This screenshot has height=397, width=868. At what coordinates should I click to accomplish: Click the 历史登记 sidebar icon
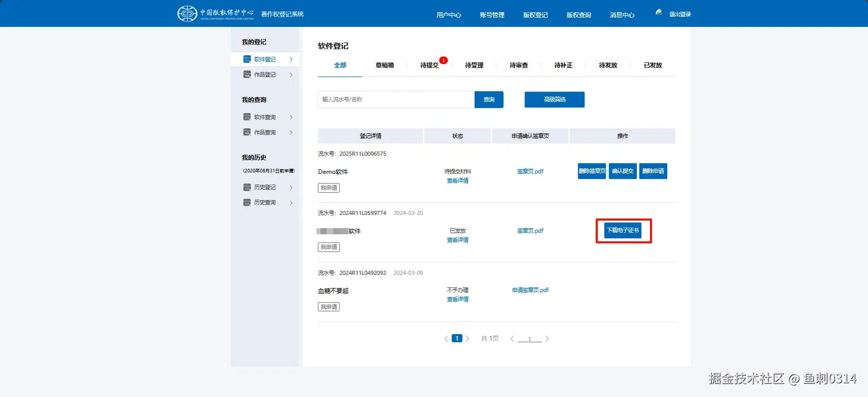[247, 187]
